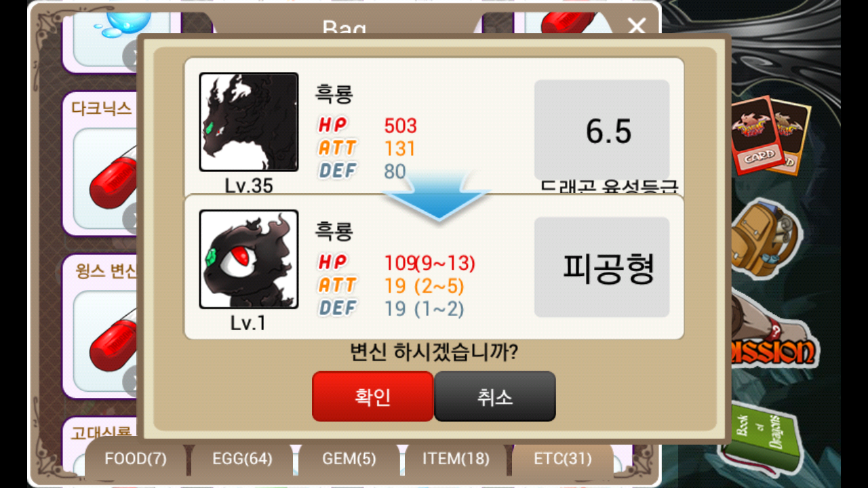The width and height of the screenshot is (868, 488).
Task: Tap the 6.5 dragon growth grade box
Action: coord(602,129)
